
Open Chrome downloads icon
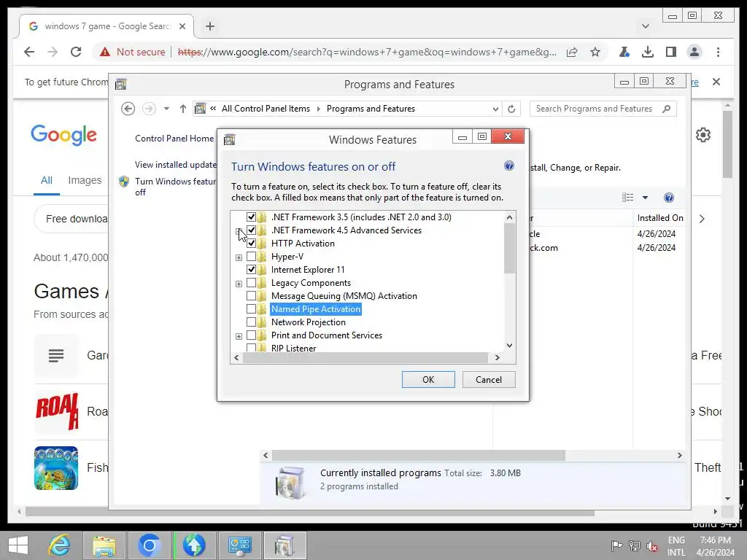coord(648,52)
